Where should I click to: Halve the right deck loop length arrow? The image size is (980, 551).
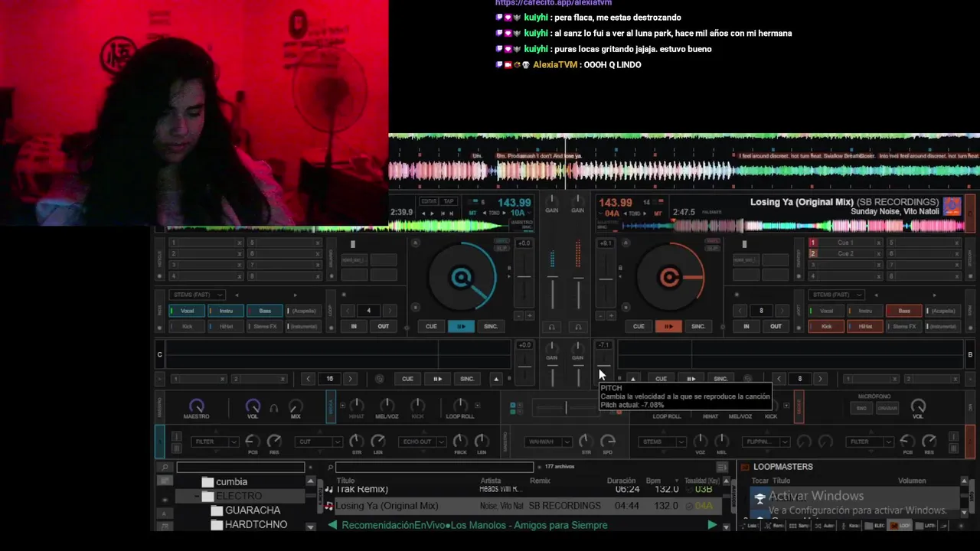(740, 311)
